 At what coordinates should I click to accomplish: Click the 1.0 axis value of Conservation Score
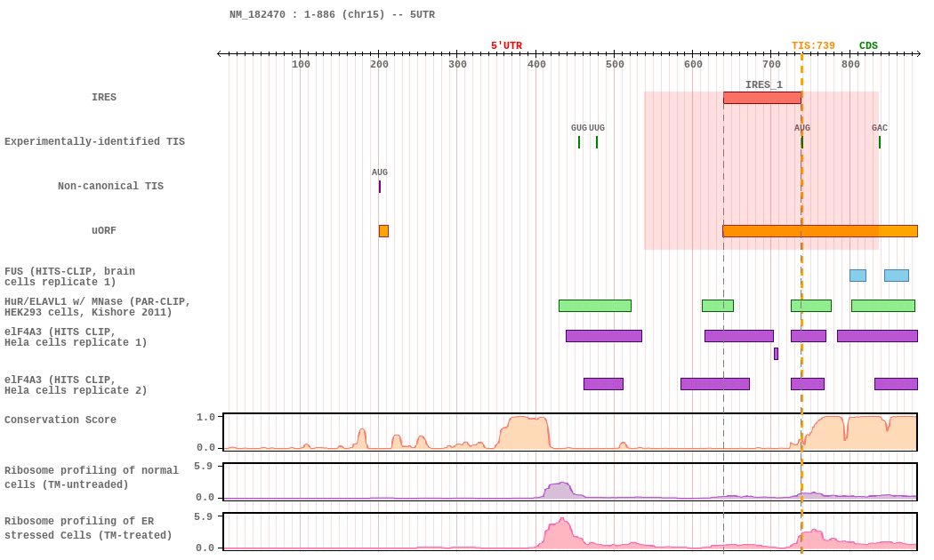pyautogui.click(x=206, y=417)
